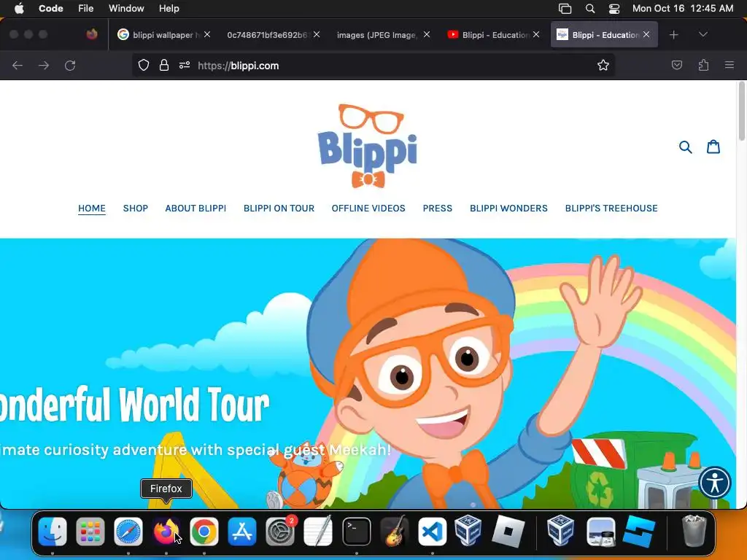Click the Wonderful World Tour banner image
This screenshot has height=560, width=747.
[x=368, y=373]
